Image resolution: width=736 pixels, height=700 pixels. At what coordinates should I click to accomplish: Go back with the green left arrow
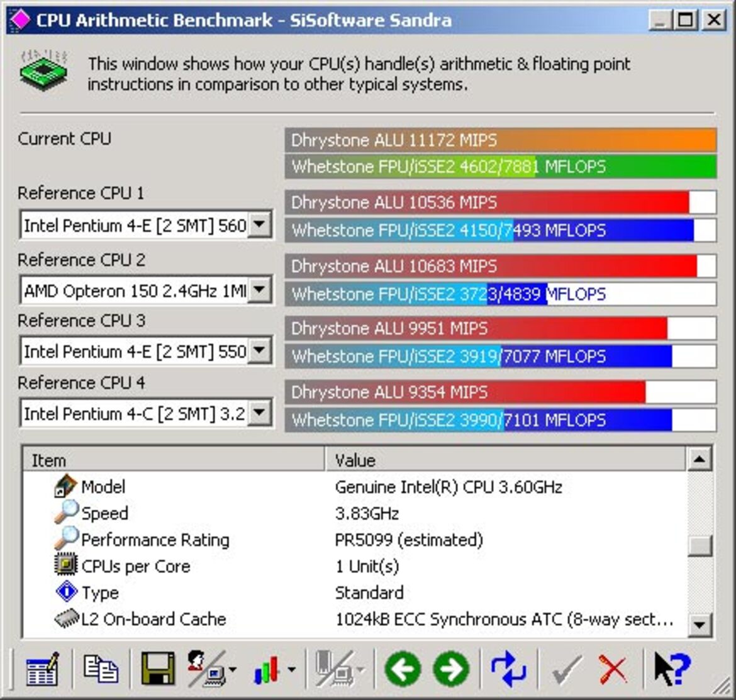click(402, 669)
